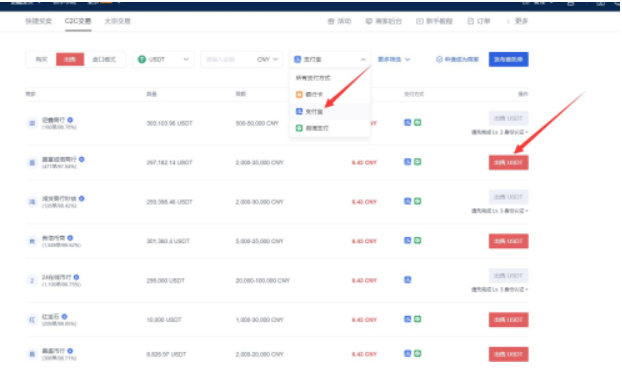Click merchant avatar in the 295,000 USDT row
622x385 pixels.
click(x=32, y=280)
